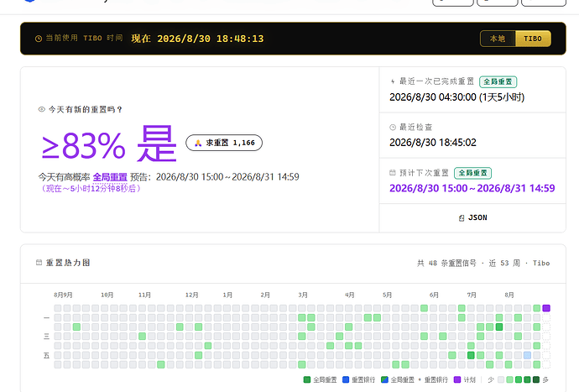Switch time display to TIBO

pos(533,39)
